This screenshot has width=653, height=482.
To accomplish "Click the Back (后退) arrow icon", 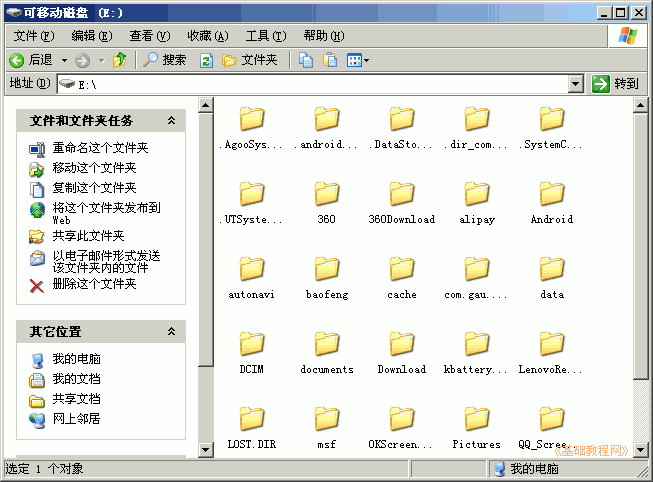I will click(x=17, y=60).
